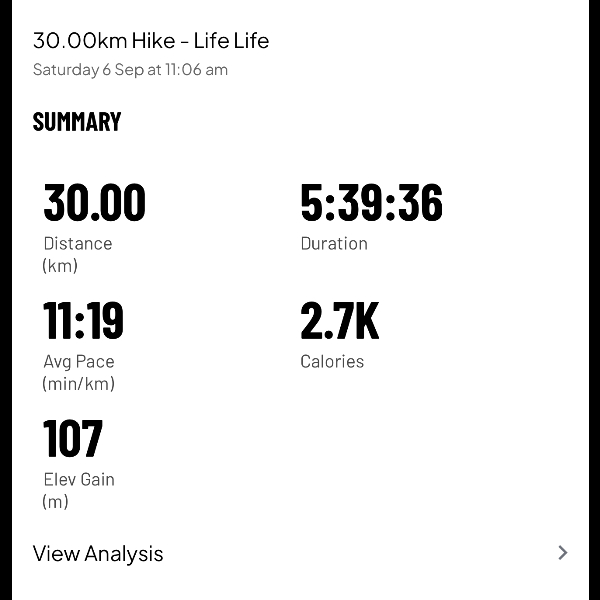Tap the 107 elevation gain value
The height and width of the screenshot is (600, 600).
73,439
